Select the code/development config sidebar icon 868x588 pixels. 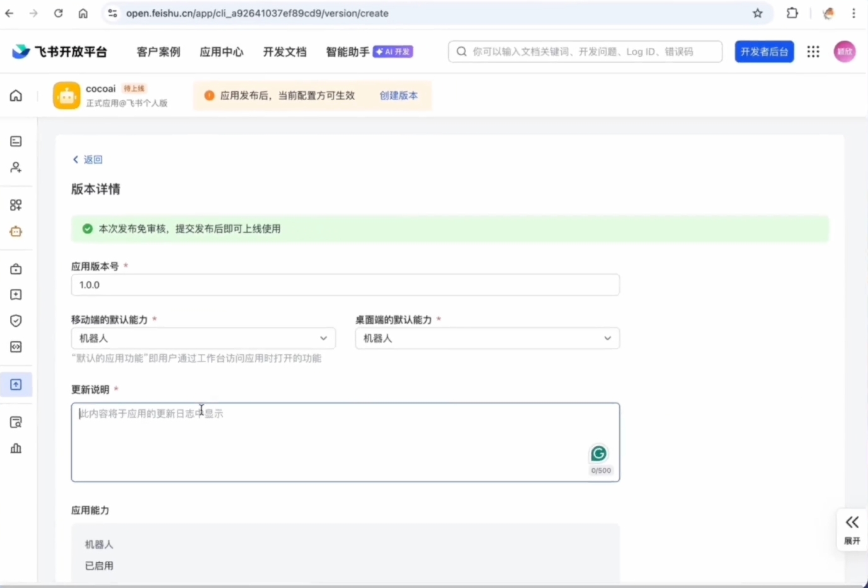(15, 346)
